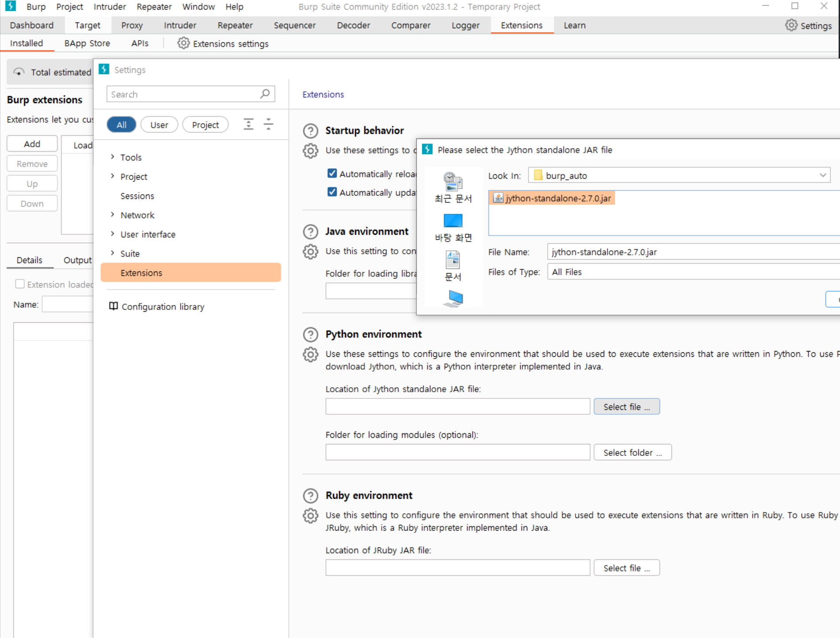Toggle the Extension loaded checkbox
This screenshot has width=840, height=638.
point(20,284)
